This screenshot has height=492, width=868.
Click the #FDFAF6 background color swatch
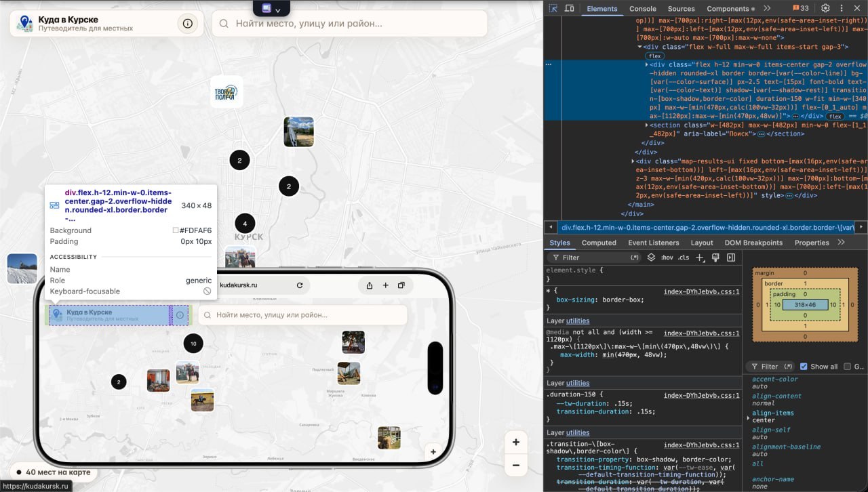[176, 230]
